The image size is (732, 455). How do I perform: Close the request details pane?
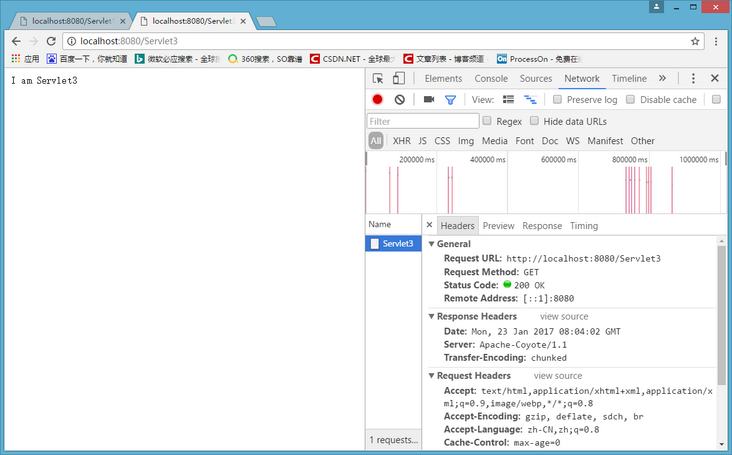[429, 225]
